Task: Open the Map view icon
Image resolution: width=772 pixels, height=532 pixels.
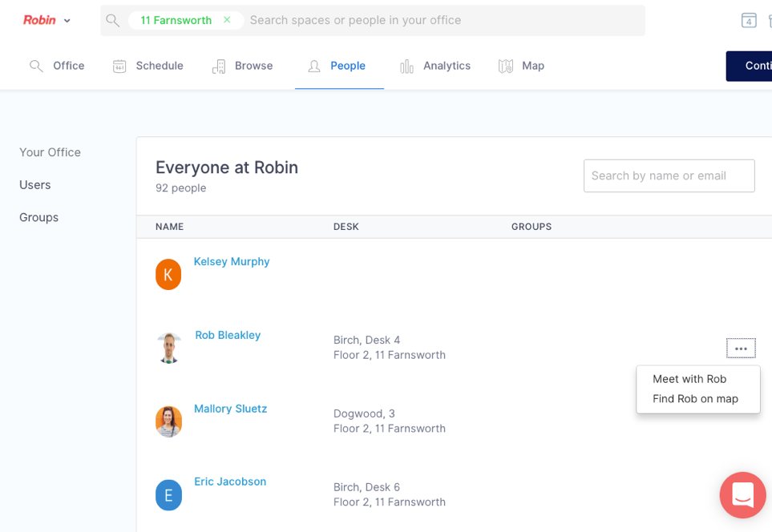Action: [504, 66]
